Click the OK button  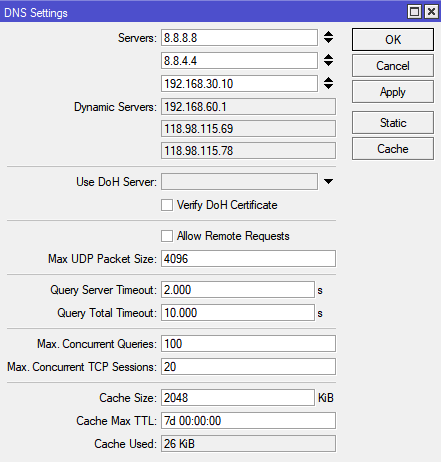[x=393, y=40]
